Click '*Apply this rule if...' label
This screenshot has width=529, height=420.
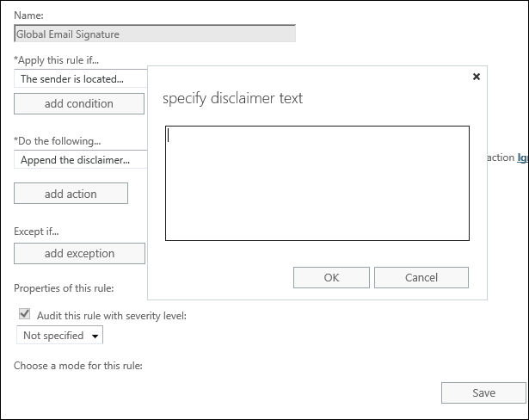(x=56, y=60)
